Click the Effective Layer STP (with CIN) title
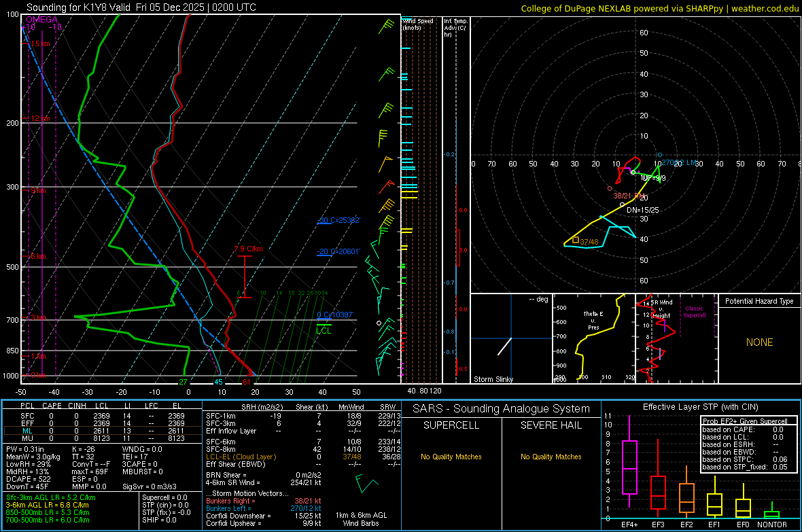802x532 pixels. (x=700, y=407)
